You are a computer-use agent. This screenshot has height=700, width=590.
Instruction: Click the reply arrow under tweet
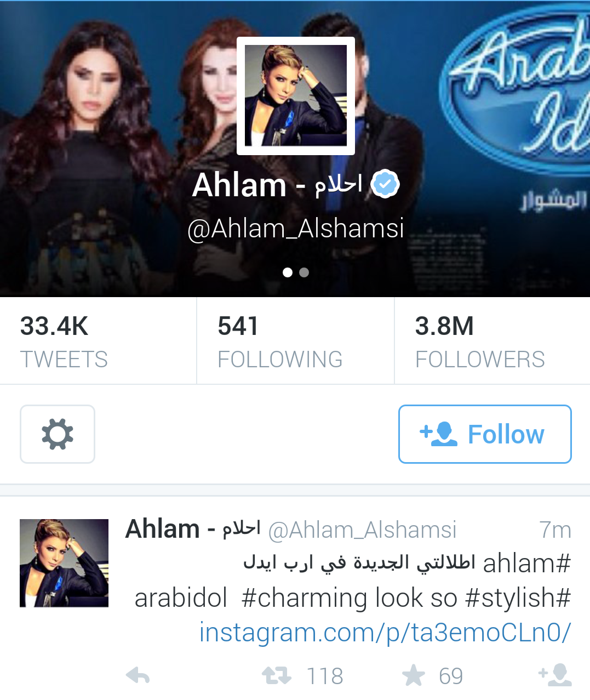tap(138, 676)
